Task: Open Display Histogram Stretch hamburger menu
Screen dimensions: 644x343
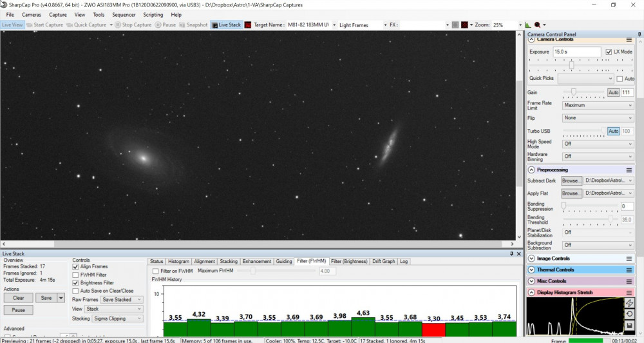Action: 629,293
